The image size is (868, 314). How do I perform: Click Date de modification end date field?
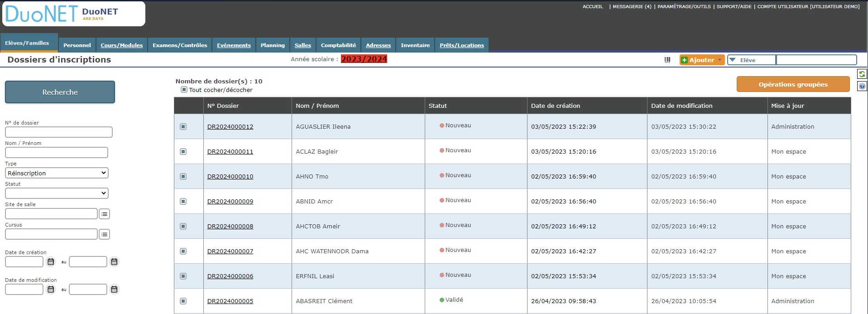pyautogui.click(x=88, y=289)
